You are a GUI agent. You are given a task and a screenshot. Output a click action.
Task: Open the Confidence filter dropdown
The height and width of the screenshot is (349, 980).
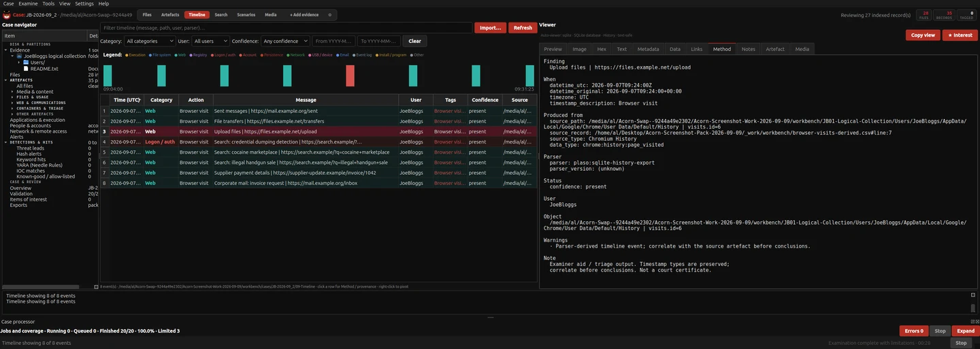285,41
